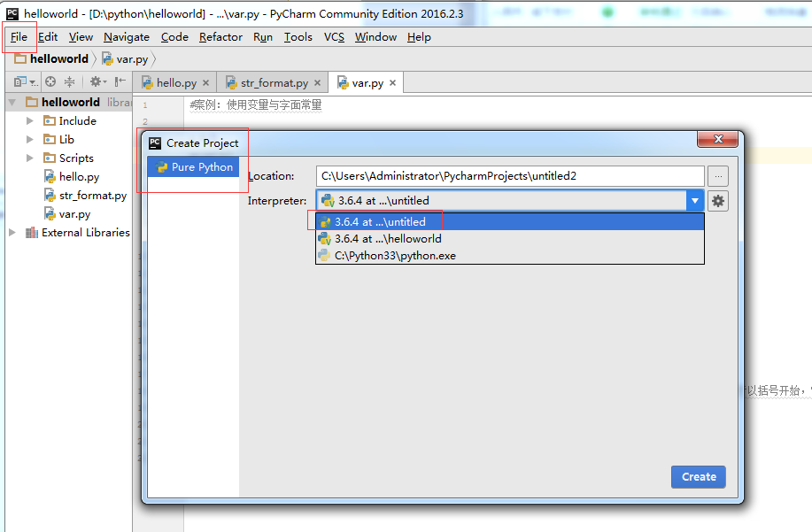Close the hello.py tab

(206, 83)
